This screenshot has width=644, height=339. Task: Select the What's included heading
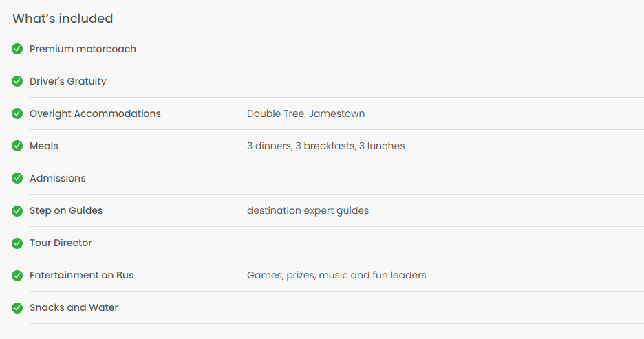[63, 19]
